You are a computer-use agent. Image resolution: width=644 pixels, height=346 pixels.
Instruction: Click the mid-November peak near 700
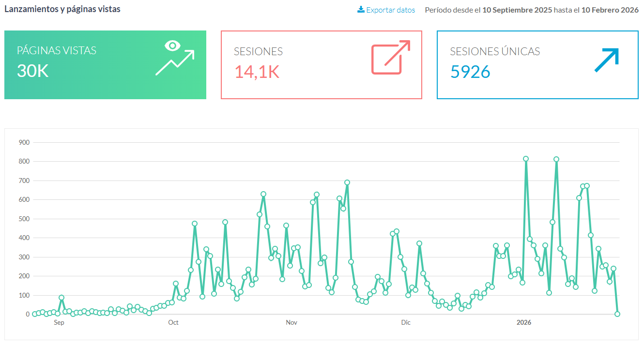[347, 182]
